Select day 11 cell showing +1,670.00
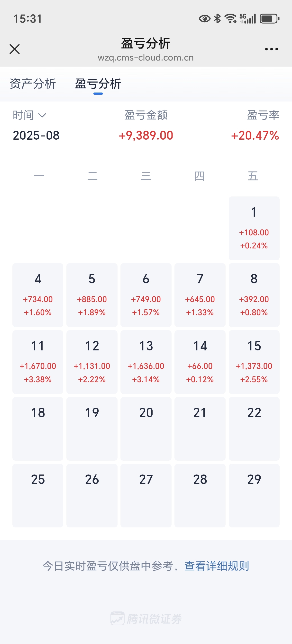Screen dimensions: 292x644 click(x=38, y=362)
